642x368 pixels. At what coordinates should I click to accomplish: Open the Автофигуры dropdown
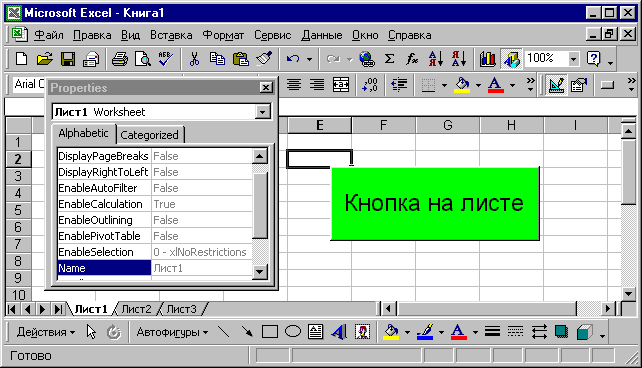pyautogui.click(x=172, y=332)
